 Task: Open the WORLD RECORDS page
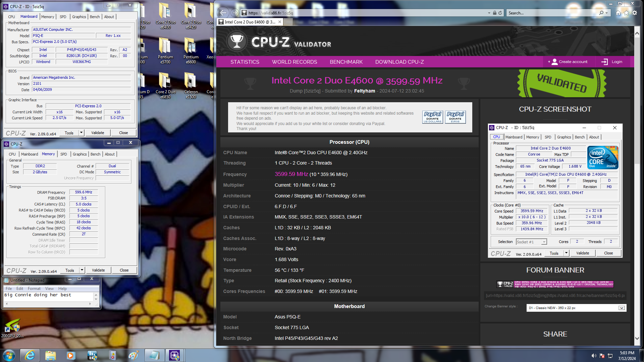coord(294,62)
